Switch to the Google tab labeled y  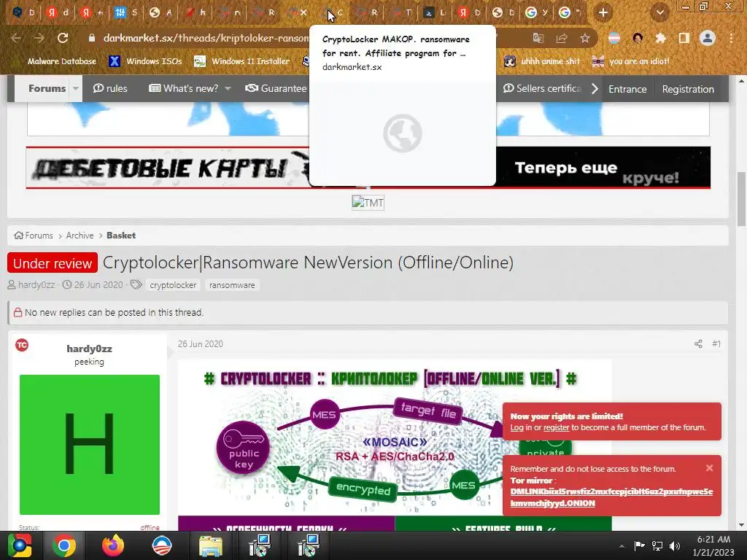click(x=536, y=12)
